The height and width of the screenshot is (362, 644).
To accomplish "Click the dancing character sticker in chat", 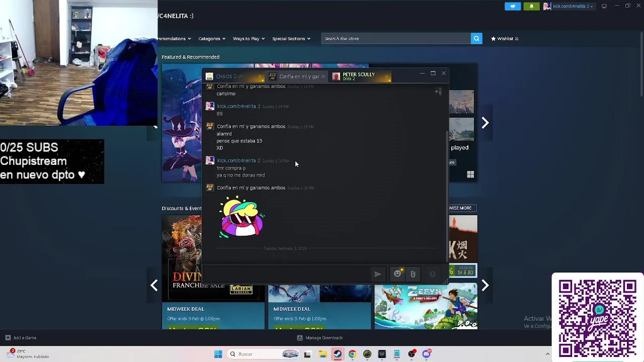I will [x=242, y=217].
